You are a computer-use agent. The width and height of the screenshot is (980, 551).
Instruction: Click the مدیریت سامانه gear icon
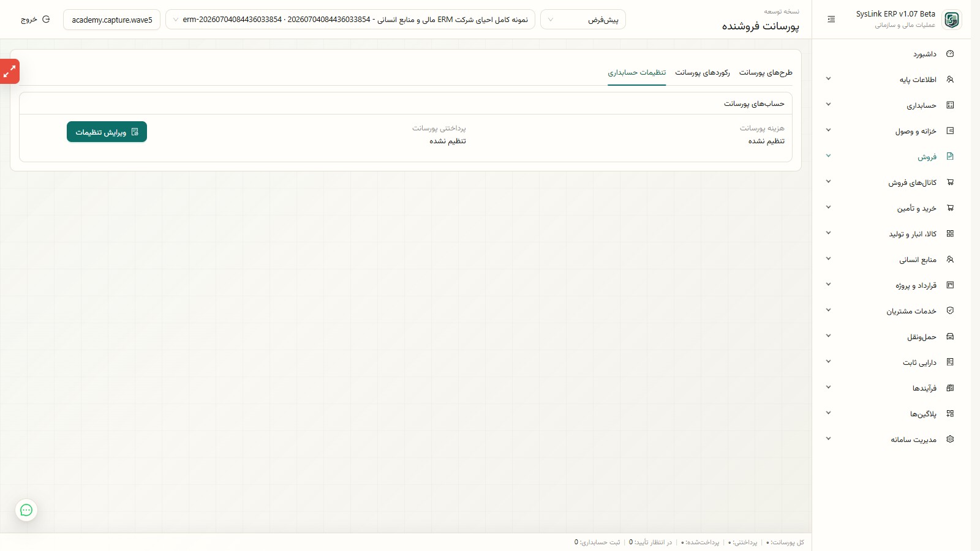click(950, 440)
